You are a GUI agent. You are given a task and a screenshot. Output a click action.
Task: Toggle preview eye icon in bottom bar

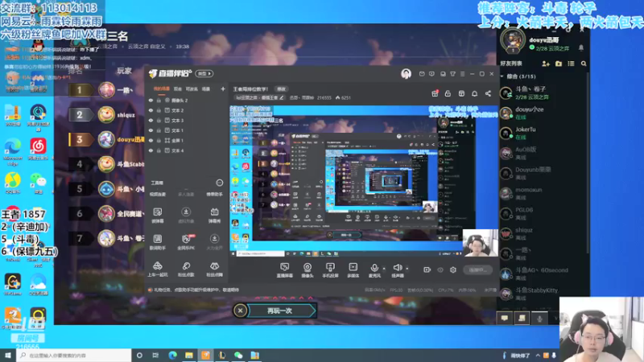pos(440,269)
